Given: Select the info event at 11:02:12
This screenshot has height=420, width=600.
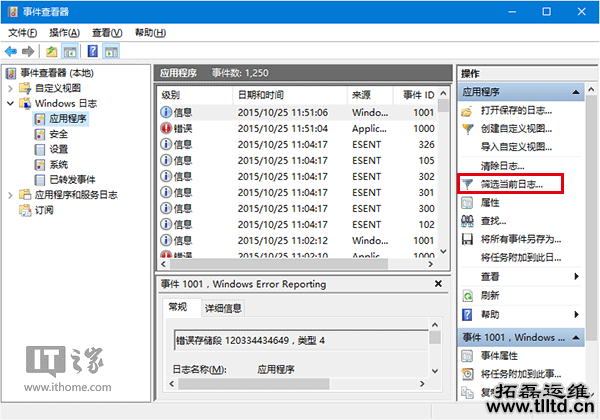Looking at the screenshot, I should (297, 241).
